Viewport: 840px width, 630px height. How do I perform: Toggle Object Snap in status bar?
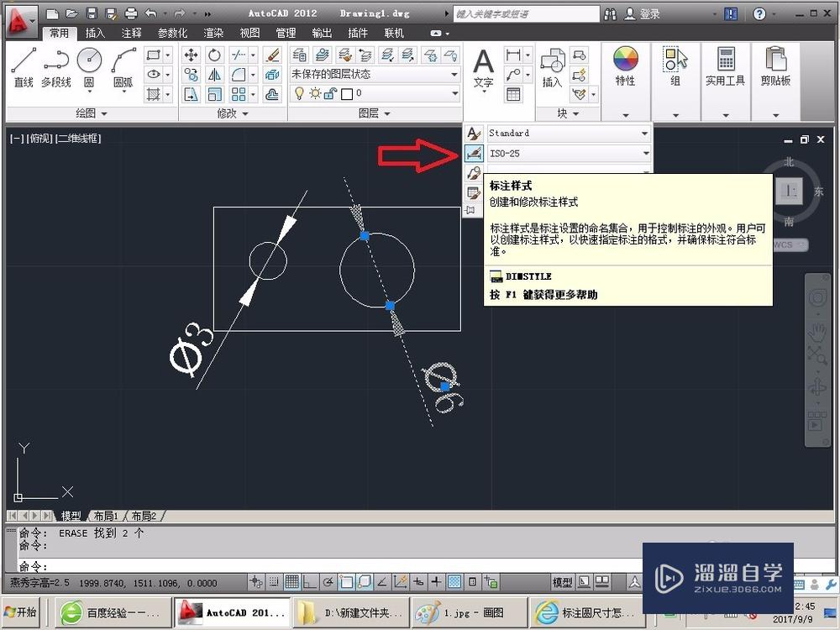(346, 582)
